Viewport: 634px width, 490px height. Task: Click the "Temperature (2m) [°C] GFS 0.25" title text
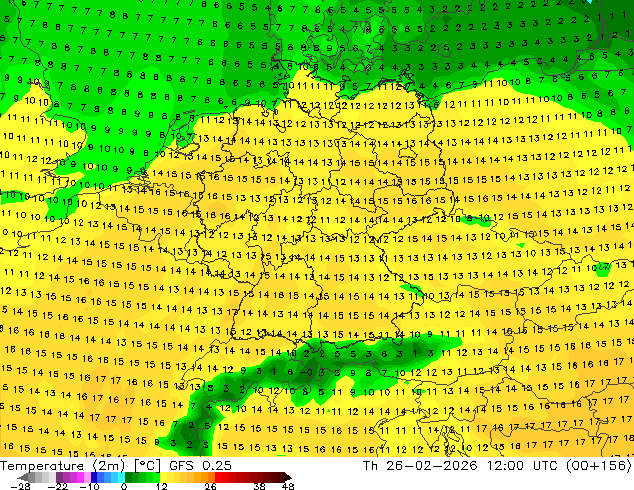coord(116,466)
